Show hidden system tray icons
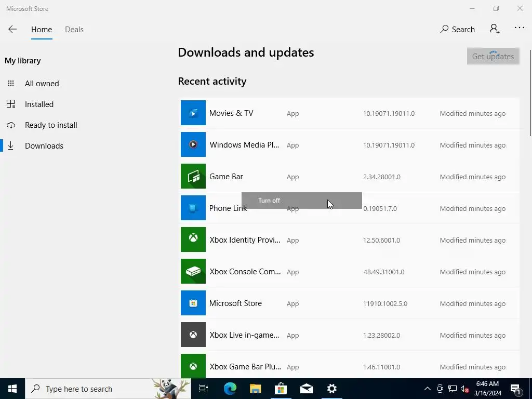This screenshot has width=532, height=399. pyautogui.click(x=428, y=389)
